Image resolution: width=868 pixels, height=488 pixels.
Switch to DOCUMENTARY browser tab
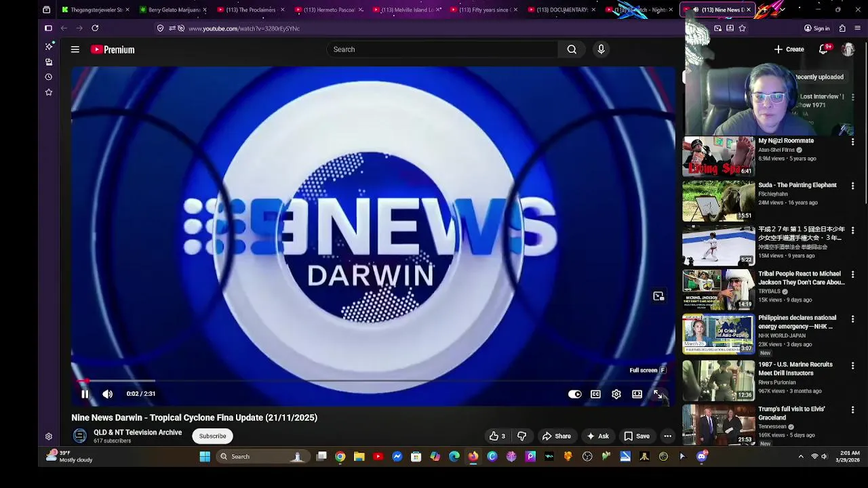561,9
